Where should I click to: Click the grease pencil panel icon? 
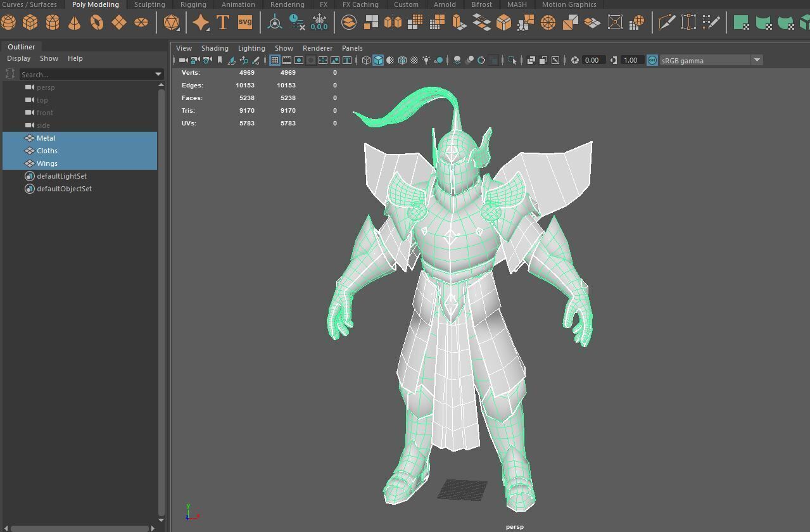coord(256,60)
